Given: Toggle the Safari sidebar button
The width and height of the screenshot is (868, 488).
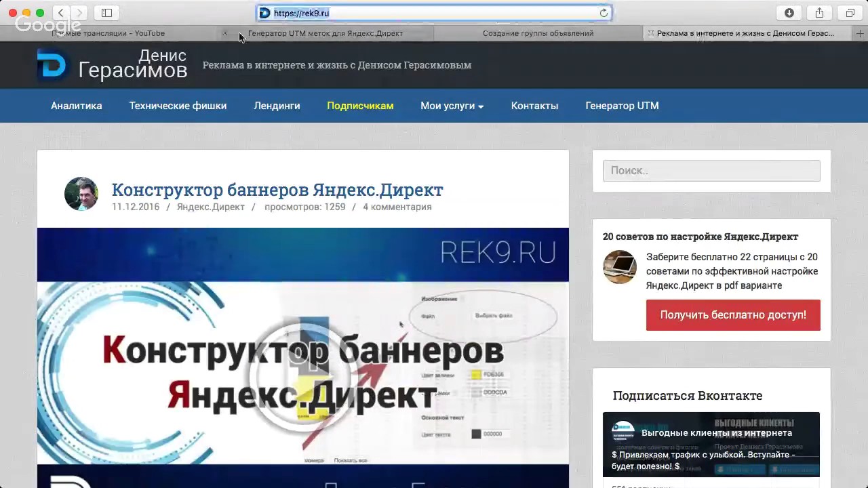Looking at the screenshot, I should [106, 13].
